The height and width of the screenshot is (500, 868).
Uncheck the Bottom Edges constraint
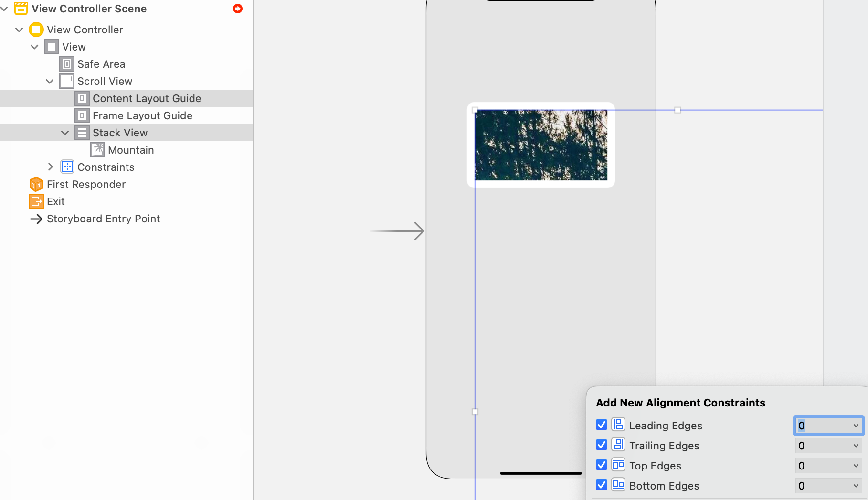point(601,485)
